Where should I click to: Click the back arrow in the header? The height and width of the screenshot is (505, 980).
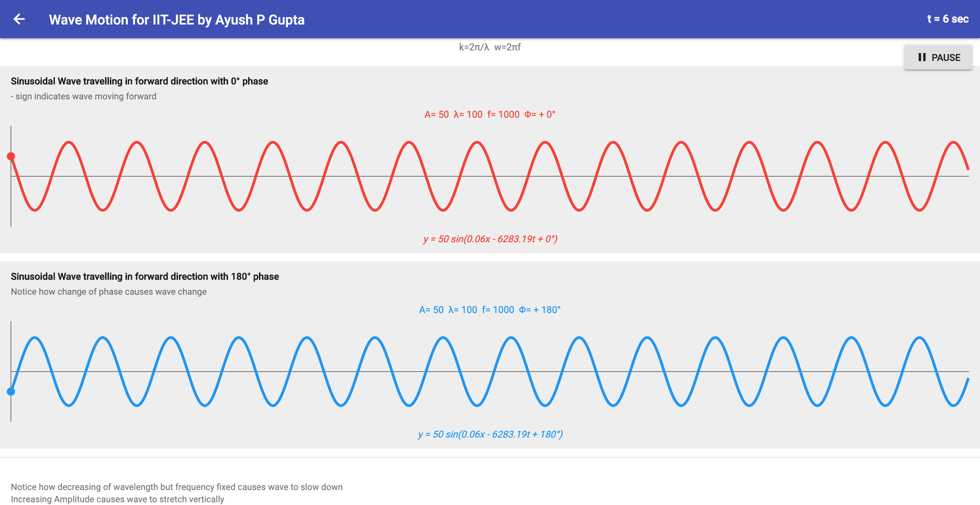click(x=20, y=19)
